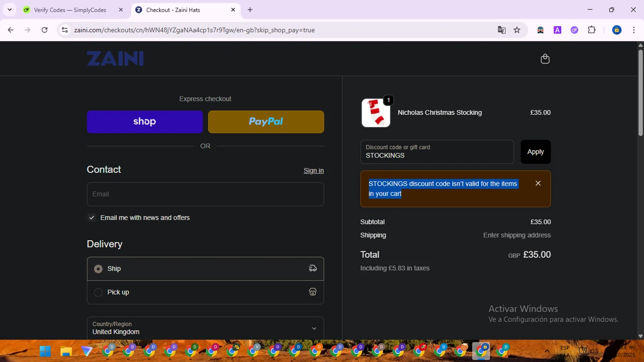The height and width of the screenshot is (362, 644).
Task: Open the shopping bag cart icon
Action: 545,59
